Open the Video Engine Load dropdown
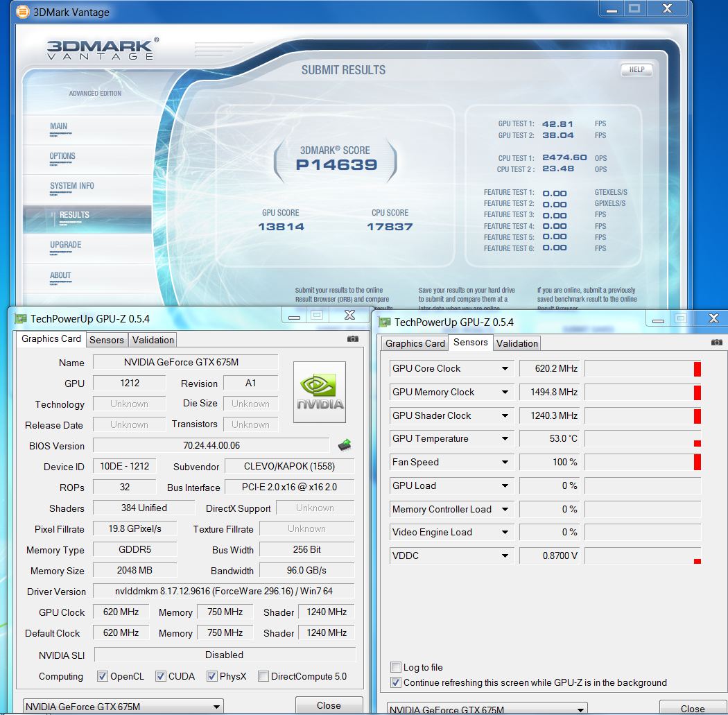Image resolution: width=728 pixels, height=715 pixels. (505, 533)
